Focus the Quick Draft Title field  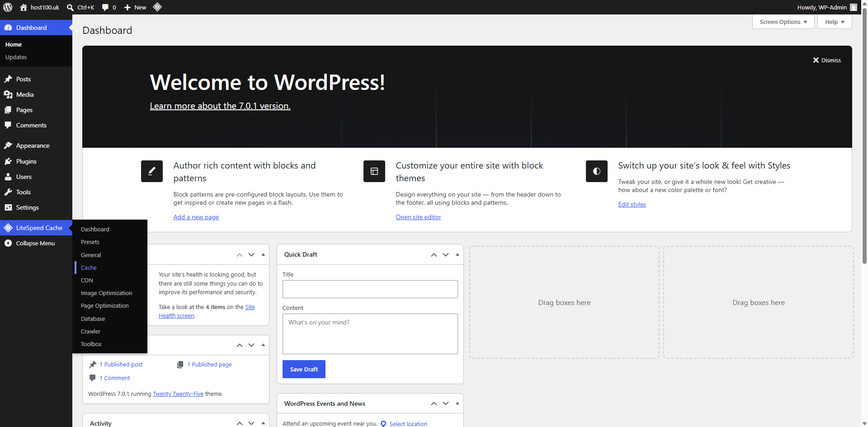click(x=370, y=289)
